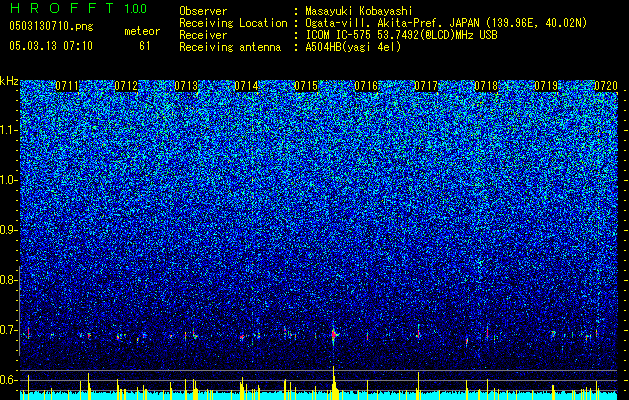Click the meteor label
629x400 pixels.
pyautogui.click(x=142, y=31)
